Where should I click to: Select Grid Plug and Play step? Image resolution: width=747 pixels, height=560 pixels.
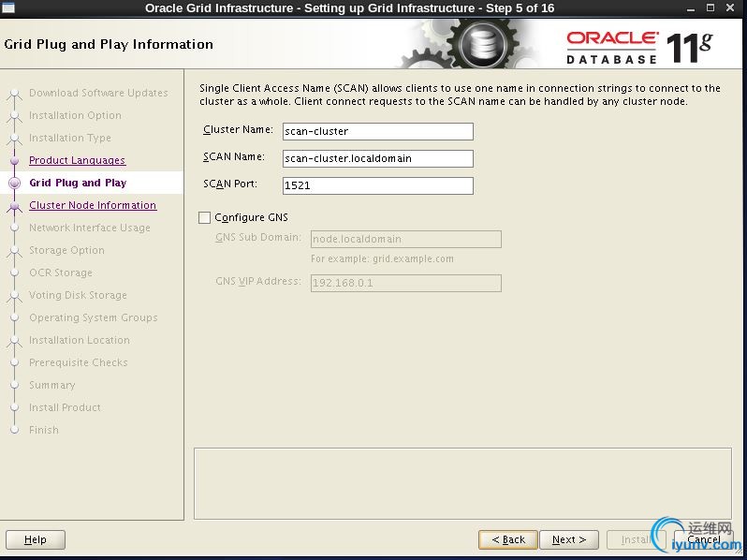78,183
